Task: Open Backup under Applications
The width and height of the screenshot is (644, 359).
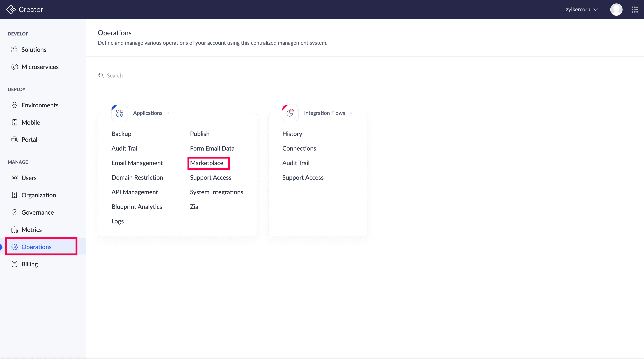Action: click(x=121, y=134)
